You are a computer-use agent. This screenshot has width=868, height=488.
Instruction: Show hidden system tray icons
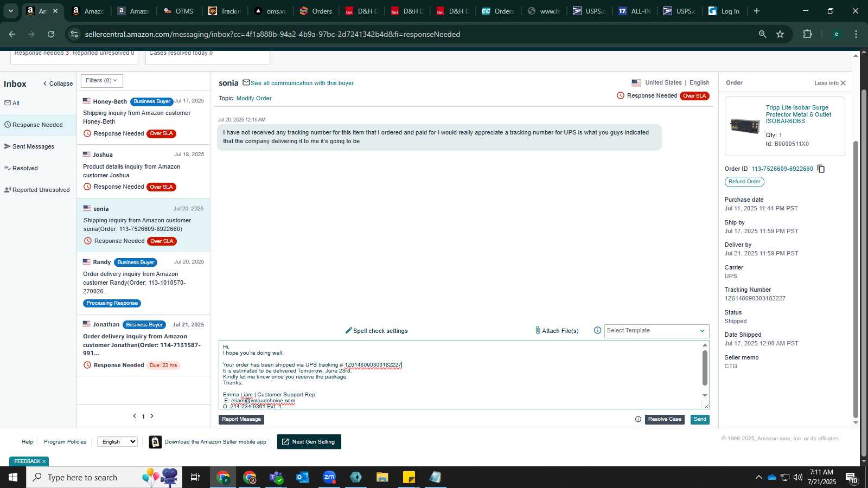click(758, 477)
